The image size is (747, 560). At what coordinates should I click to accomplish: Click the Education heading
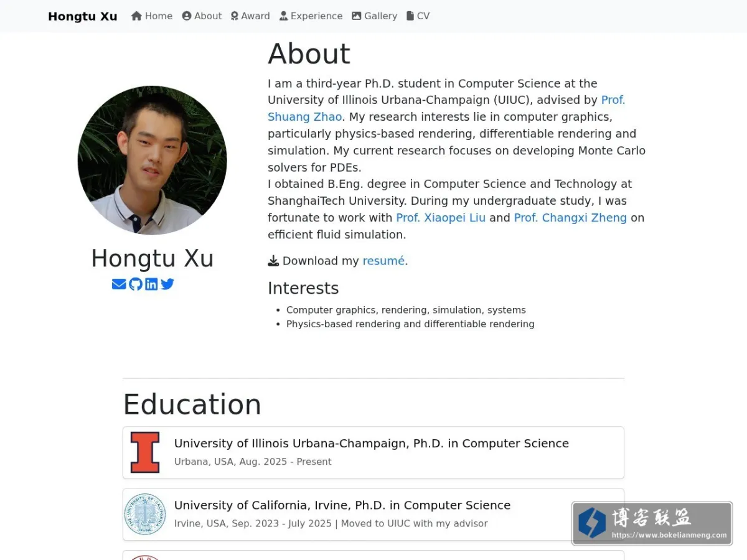click(x=192, y=404)
